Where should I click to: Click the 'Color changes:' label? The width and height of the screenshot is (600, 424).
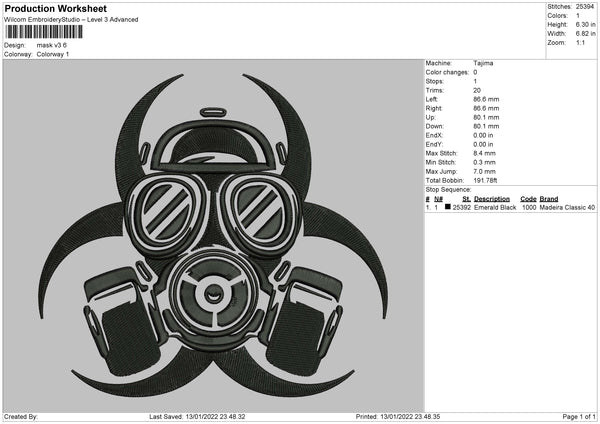(x=447, y=72)
